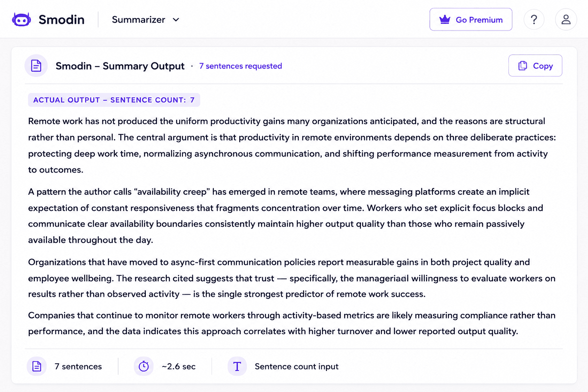The height and width of the screenshot is (392, 588).
Task: Click the copy clipboard icon
Action: (523, 66)
